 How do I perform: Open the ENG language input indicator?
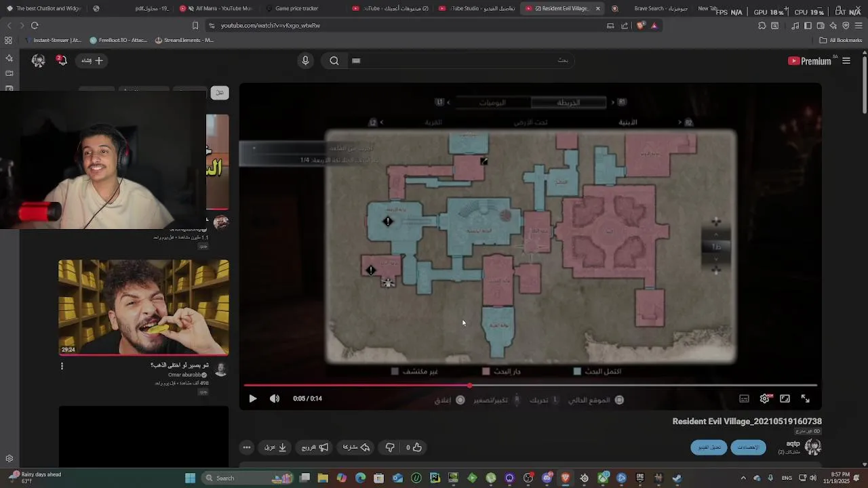click(x=787, y=478)
